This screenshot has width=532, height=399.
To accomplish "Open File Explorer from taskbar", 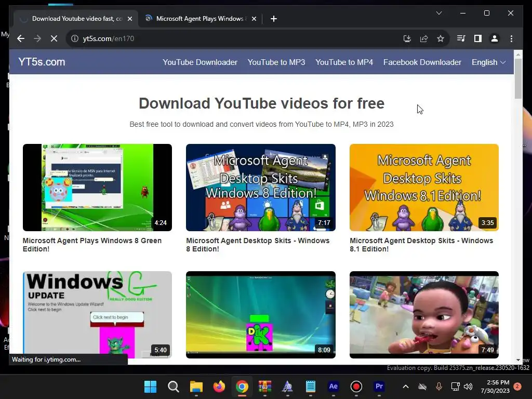I will point(196,387).
